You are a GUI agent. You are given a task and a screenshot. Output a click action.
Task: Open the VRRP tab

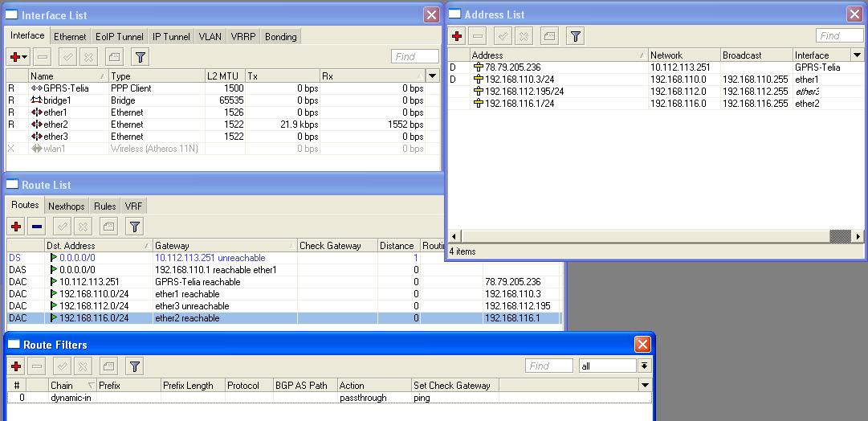pos(243,37)
